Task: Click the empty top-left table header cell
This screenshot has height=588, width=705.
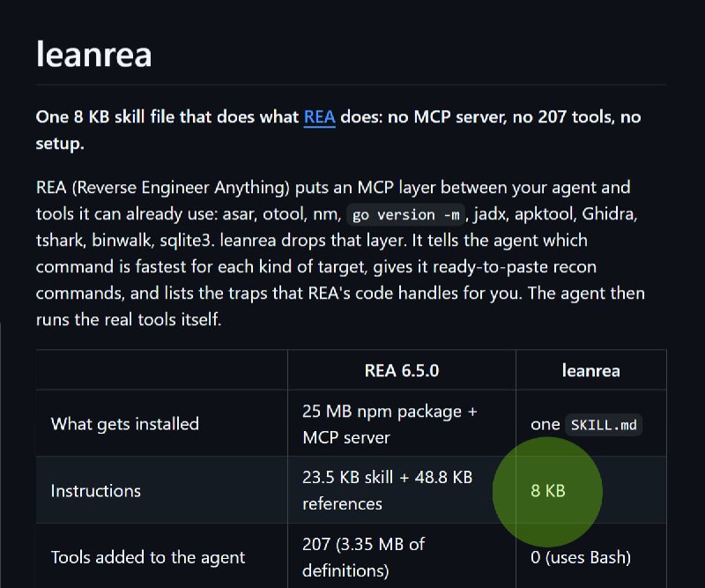Action: (162, 369)
